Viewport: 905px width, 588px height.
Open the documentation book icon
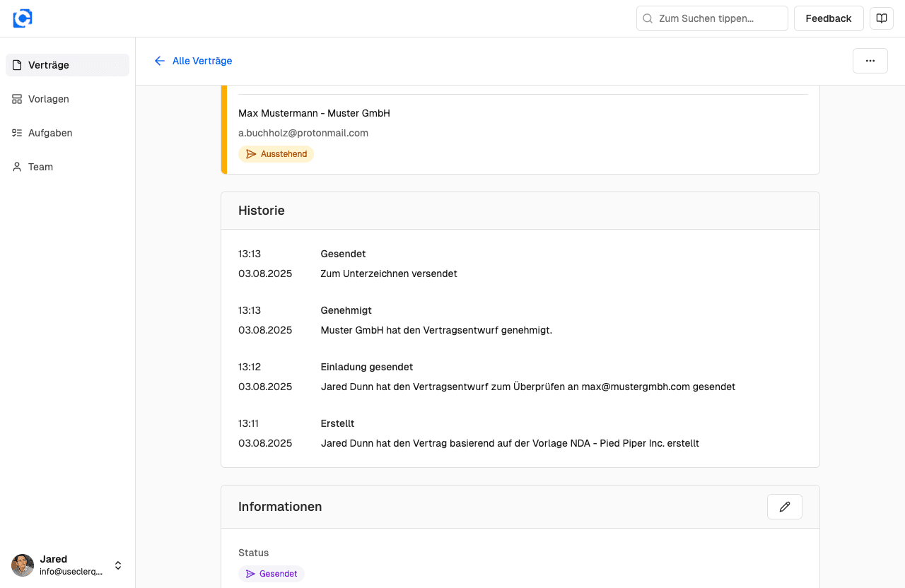(881, 18)
